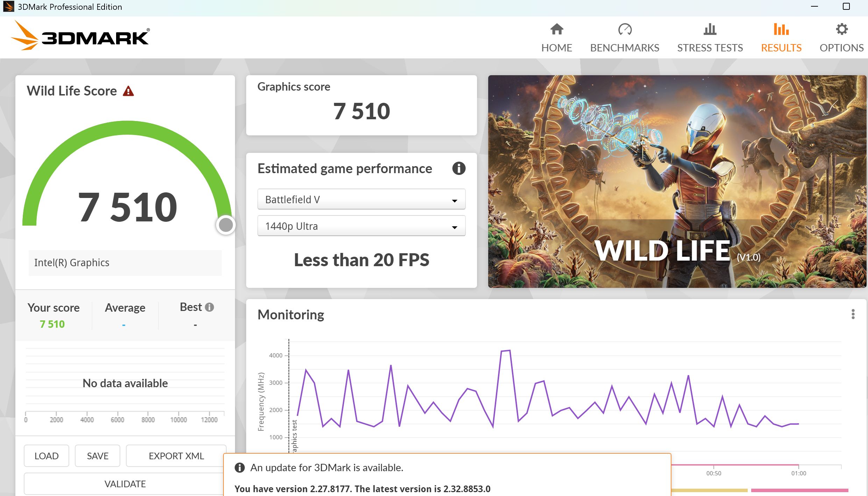Click the info icon beside Best
Image resolution: width=868 pixels, height=496 pixels.
[x=209, y=307]
